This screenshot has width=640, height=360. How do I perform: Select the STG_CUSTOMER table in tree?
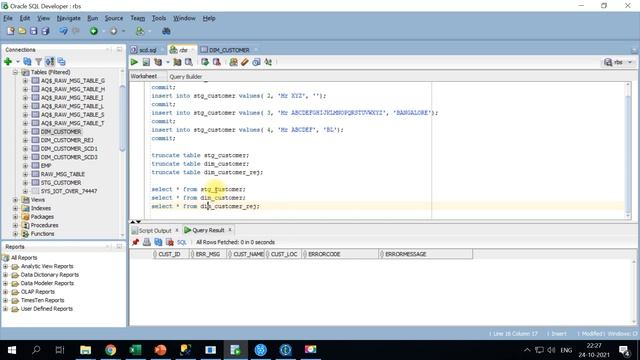[x=61, y=182]
